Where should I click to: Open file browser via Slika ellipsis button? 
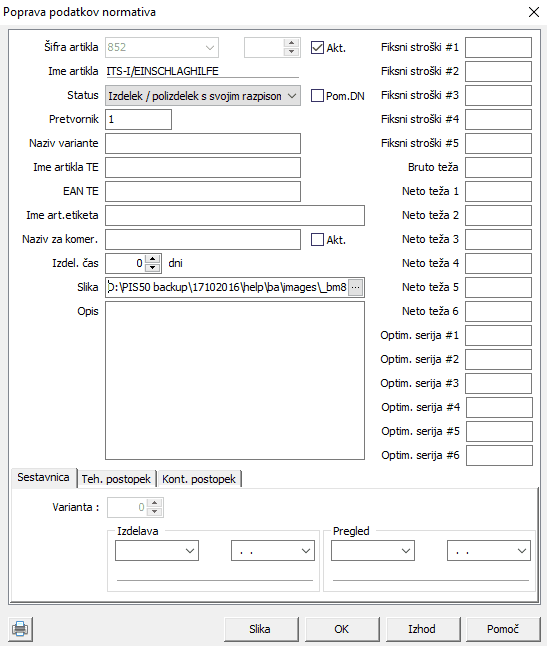(355, 287)
